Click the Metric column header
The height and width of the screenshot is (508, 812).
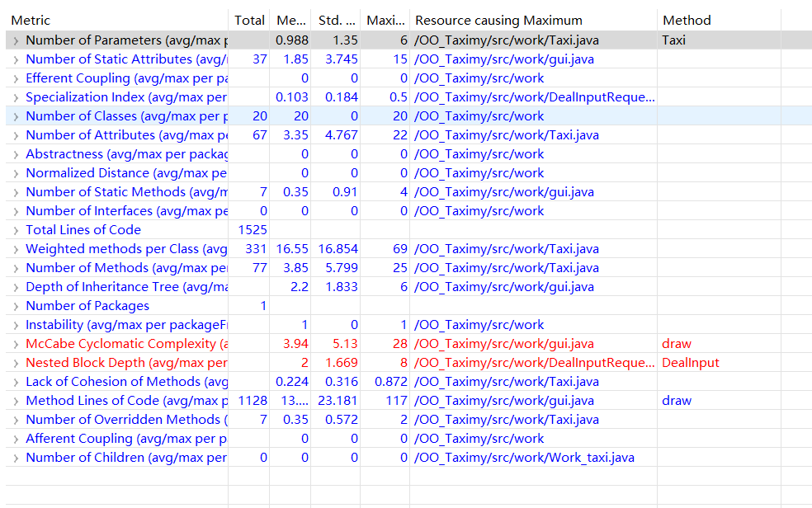[116, 20]
